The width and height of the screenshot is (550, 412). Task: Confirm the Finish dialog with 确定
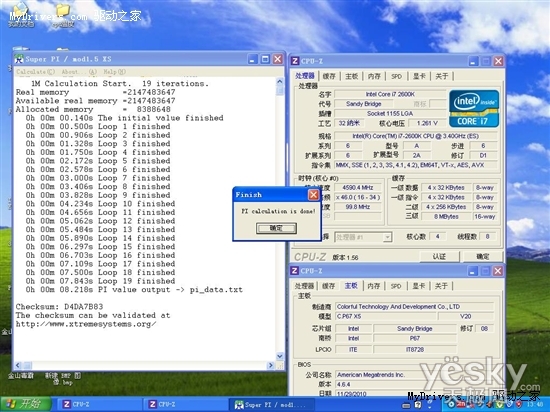point(276,228)
